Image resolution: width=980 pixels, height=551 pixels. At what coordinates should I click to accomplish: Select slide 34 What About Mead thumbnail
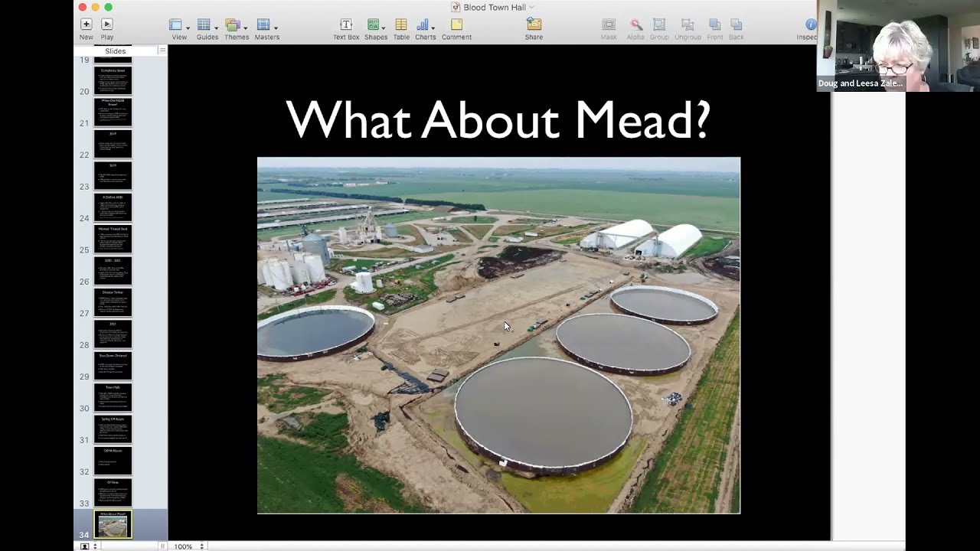113,525
